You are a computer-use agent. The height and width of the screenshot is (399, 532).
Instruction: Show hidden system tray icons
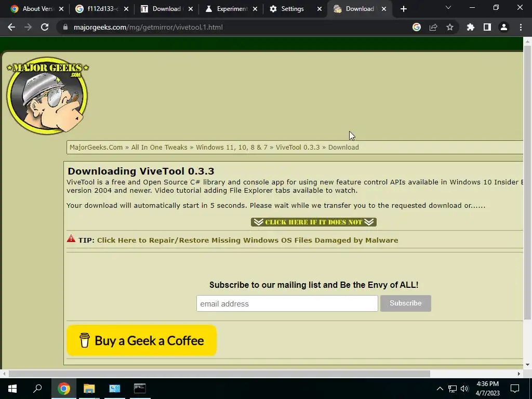click(440, 389)
